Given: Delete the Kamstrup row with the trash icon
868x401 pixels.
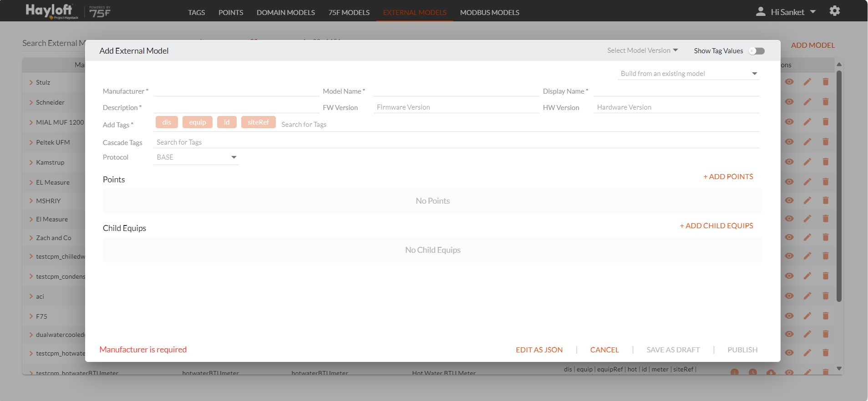Looking at the screenshot, I should 825,162.
